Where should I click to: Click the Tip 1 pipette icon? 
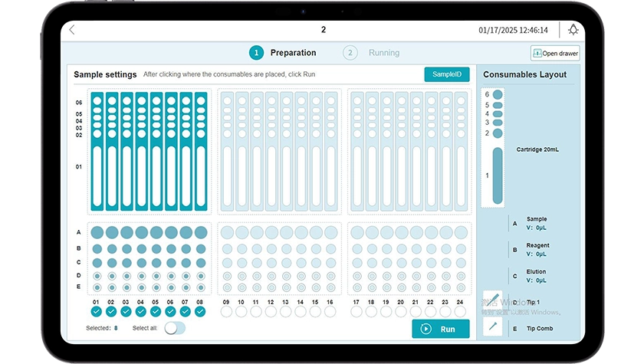[492, 300]
